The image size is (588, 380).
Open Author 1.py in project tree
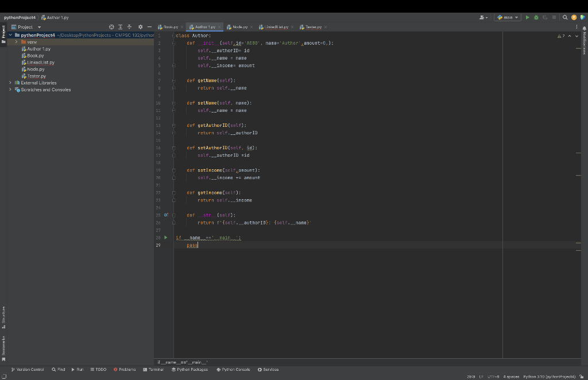(x=36, y=49)
